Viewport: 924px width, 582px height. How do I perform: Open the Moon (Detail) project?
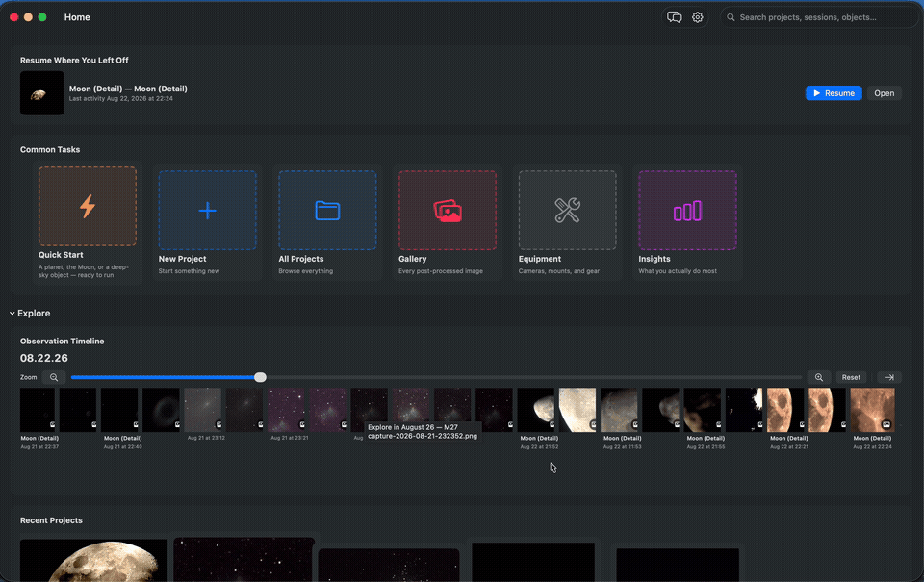pos(884,93)
